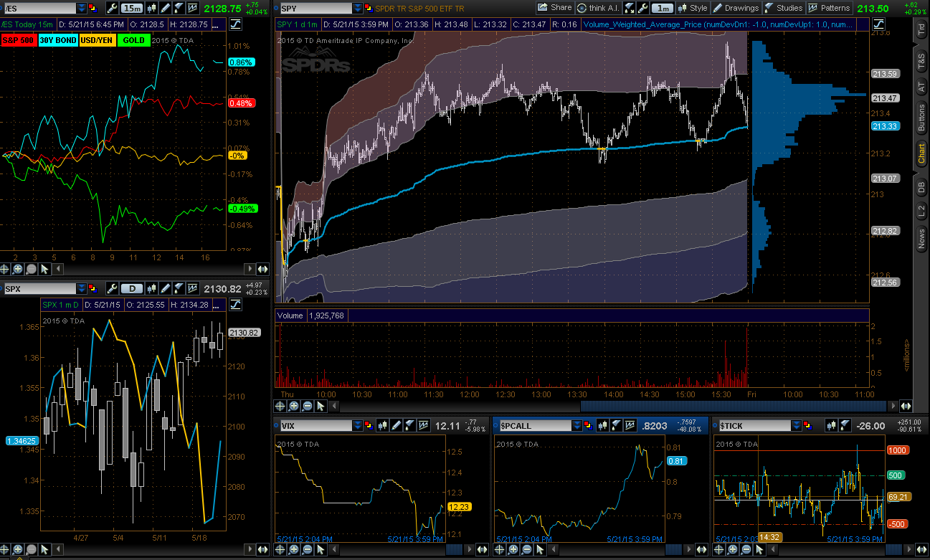Toggle study curve icon in SPY chart header
The width and height of the screenshot is (930, 560).
878,24
